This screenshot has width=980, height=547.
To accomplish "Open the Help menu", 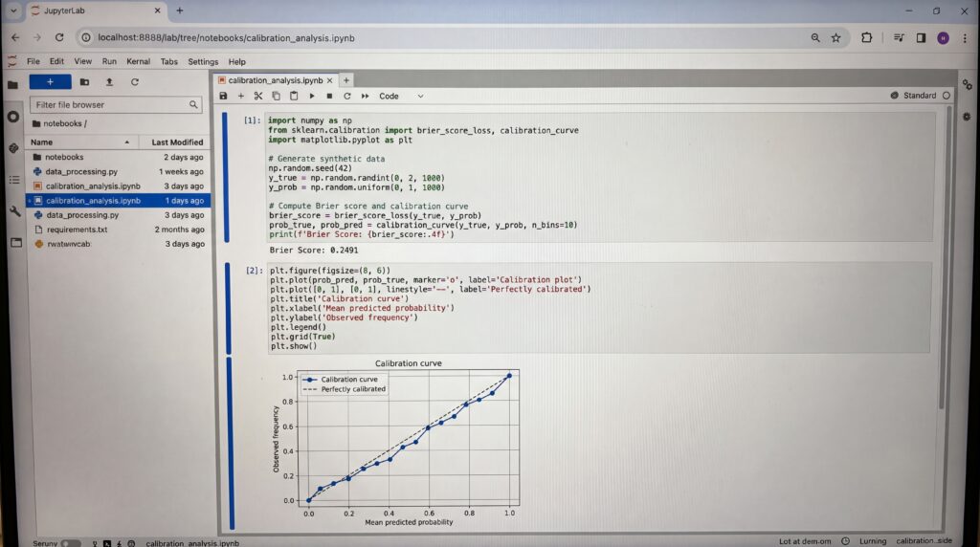I will click(x=237, y=62).
